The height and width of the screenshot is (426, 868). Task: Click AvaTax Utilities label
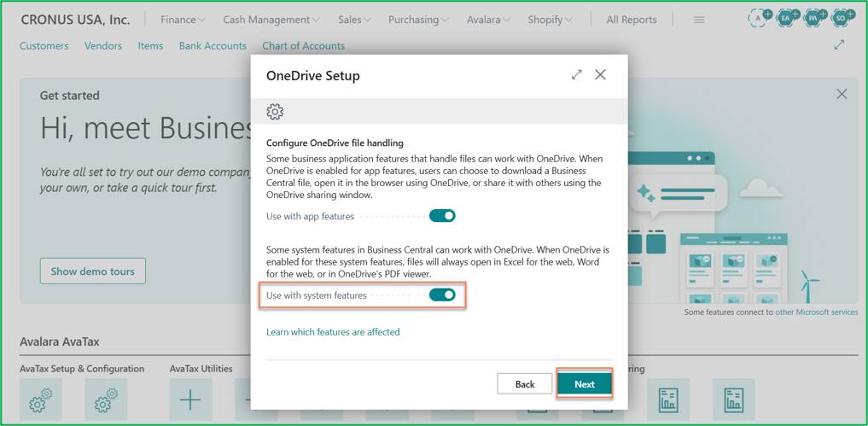201,369
